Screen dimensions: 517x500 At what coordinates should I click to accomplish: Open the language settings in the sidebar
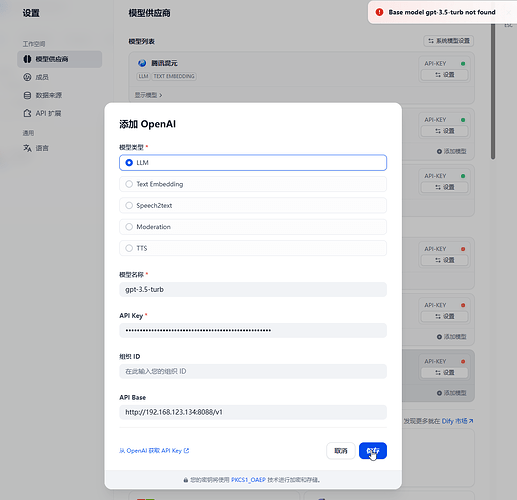[x=59, y=148]
